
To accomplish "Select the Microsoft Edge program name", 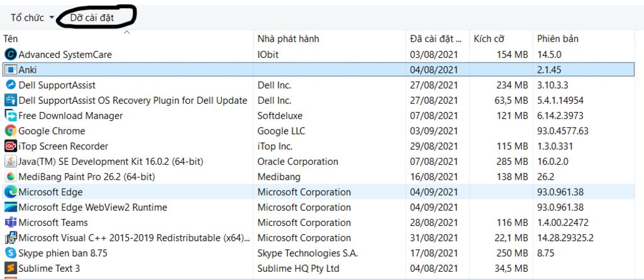I will (x=50, y=192).
